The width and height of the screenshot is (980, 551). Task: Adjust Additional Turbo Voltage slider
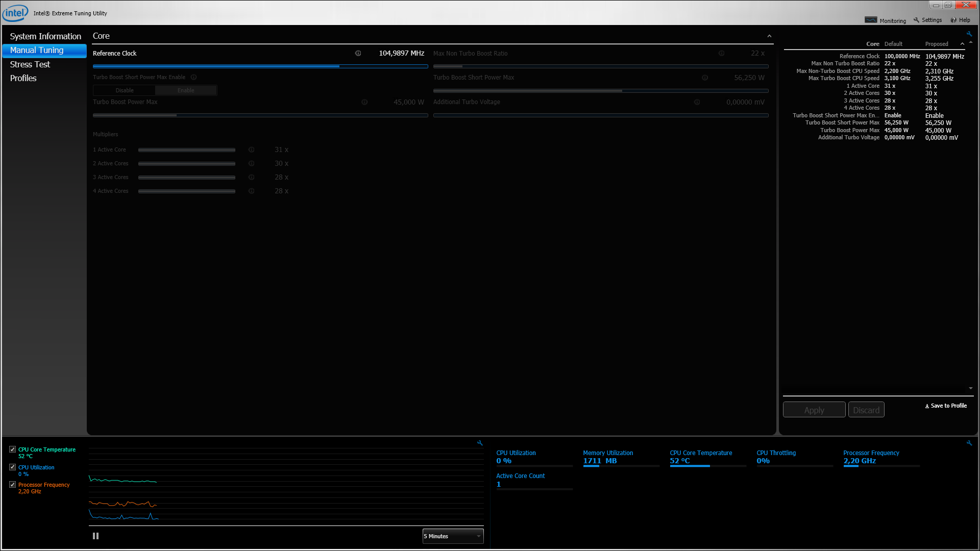(x=601, y=115)
